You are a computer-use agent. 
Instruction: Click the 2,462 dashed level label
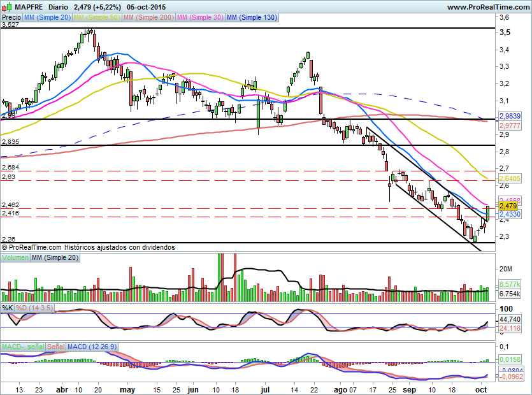[x=10, y=205]
